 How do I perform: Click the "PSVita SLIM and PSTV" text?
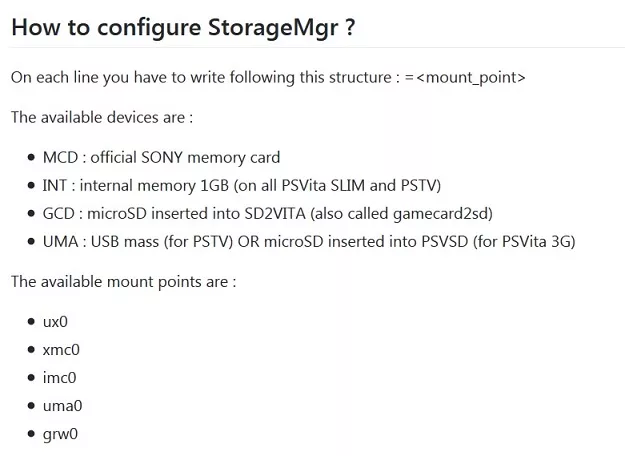tap(359, 185)
